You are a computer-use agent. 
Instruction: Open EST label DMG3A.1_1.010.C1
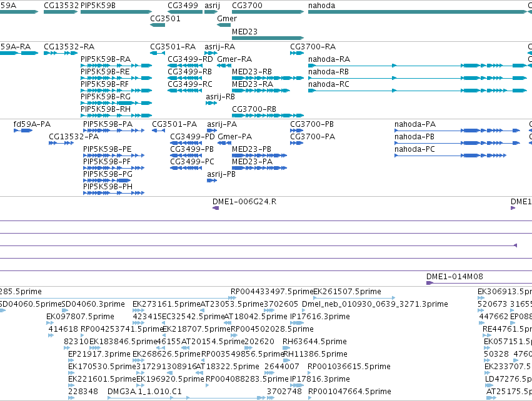(x=144, y=392)
